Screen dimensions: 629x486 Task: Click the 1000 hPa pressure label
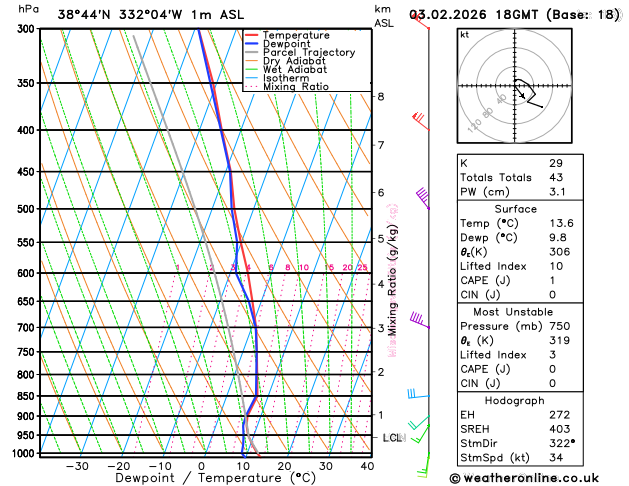click(x=25, y=454)
